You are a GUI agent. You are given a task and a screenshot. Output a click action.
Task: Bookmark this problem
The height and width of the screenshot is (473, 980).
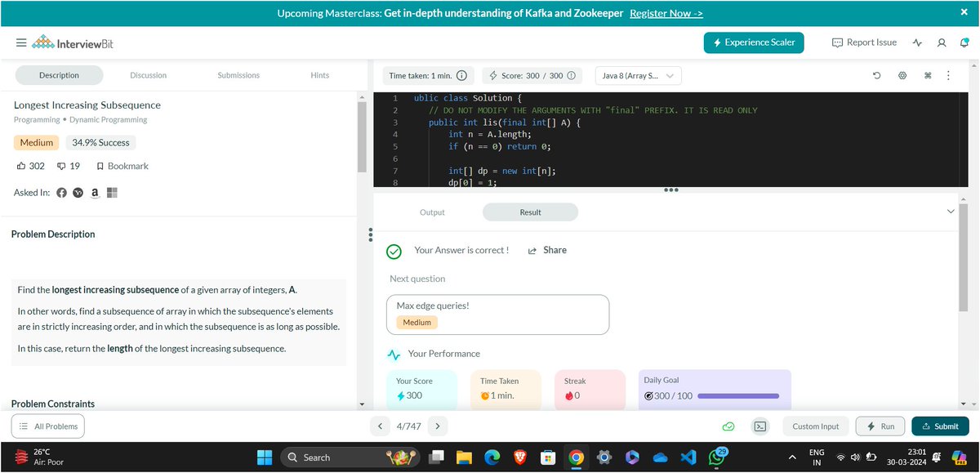click(122, 166)
